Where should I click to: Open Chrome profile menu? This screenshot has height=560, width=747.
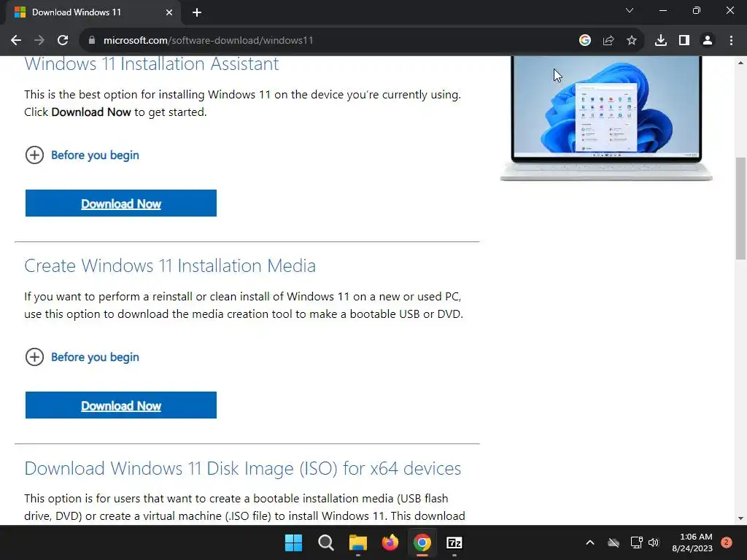tap(708, 41)
